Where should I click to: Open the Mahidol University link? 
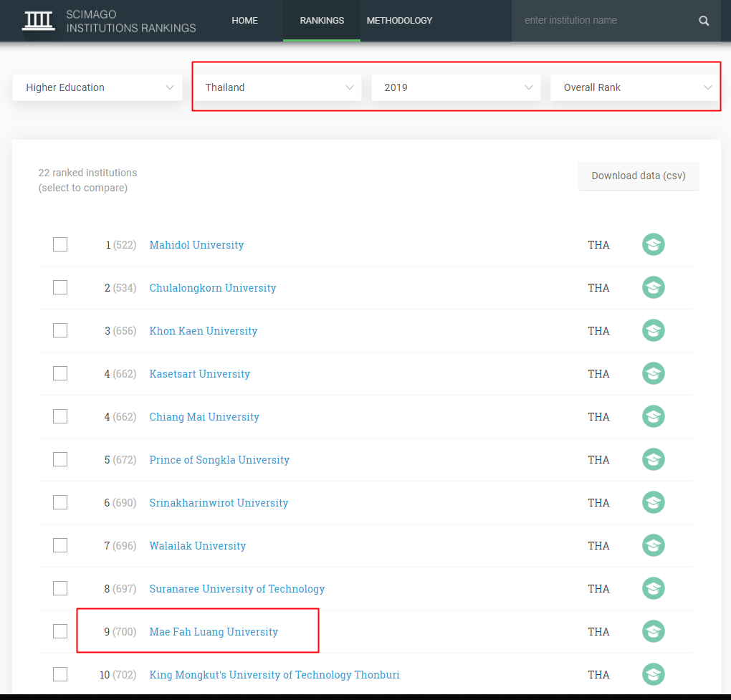196,244
